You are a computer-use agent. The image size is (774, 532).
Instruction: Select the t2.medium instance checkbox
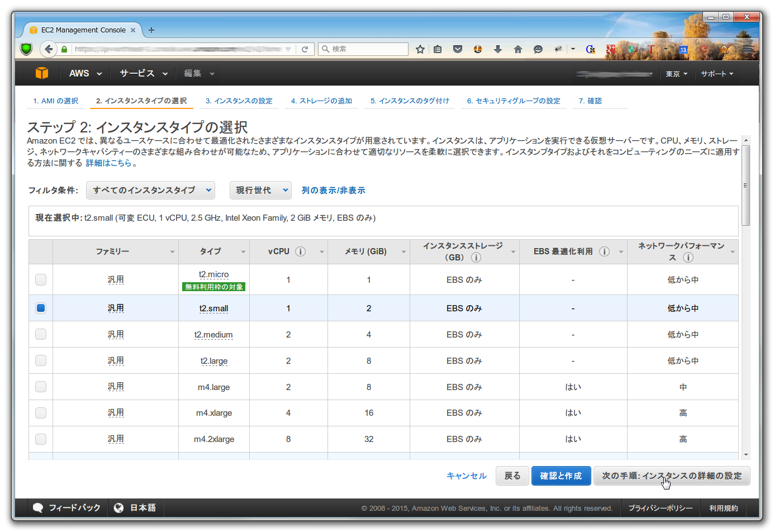[x=41, y=334]
